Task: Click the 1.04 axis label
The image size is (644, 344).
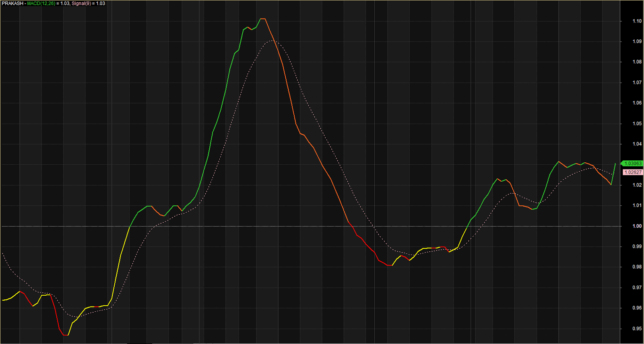Action: [x=637, y=144]
